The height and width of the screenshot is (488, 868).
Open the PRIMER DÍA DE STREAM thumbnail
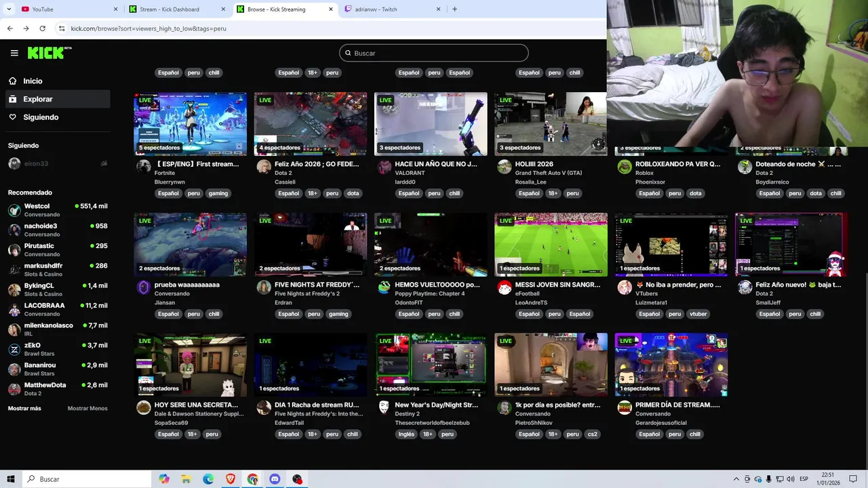[671, 365]
